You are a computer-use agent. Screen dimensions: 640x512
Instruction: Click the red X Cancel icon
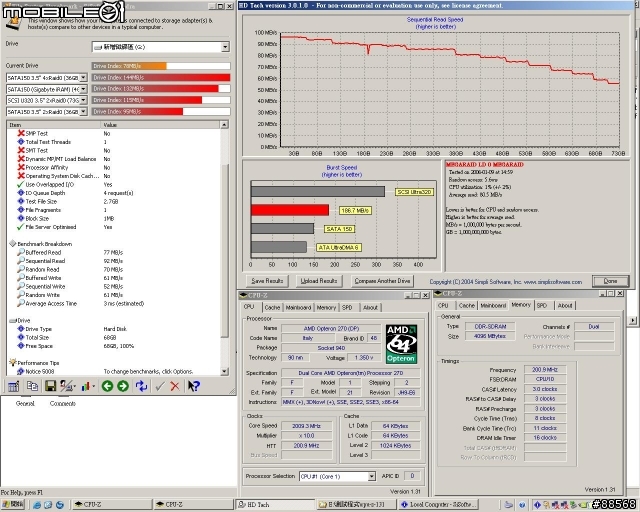point(175,386)
